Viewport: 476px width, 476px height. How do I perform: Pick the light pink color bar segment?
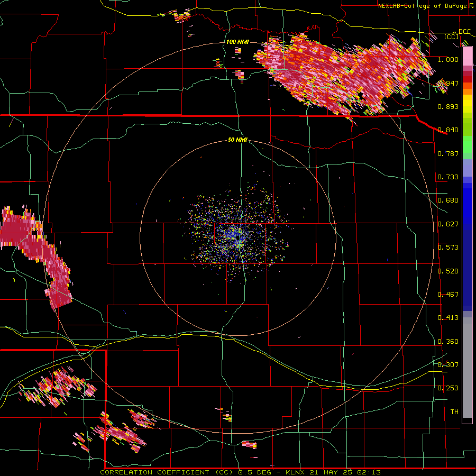click(x=467, y=57)
